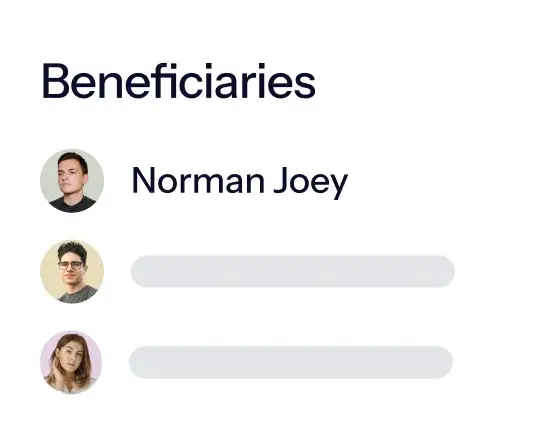Click the word Joey in the name

[311, 183]
